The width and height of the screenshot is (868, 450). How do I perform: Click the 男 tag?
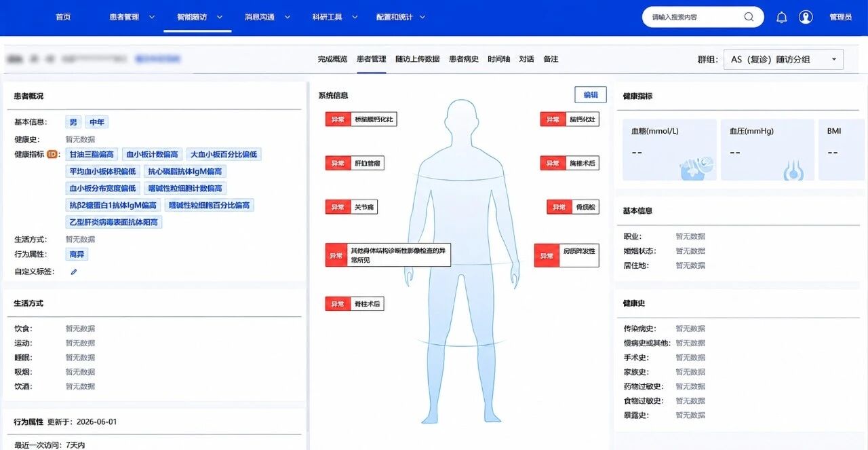(73, 122)
